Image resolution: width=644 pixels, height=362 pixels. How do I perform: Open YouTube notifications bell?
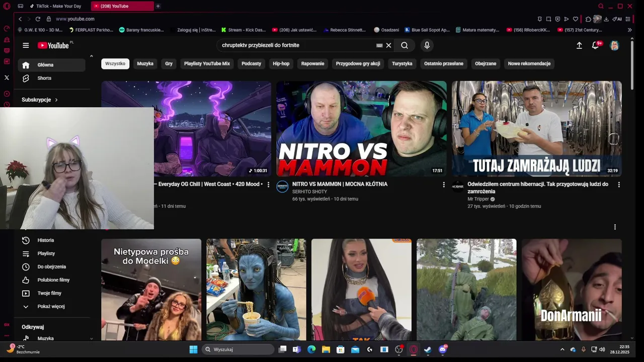(x=596, y=45)
